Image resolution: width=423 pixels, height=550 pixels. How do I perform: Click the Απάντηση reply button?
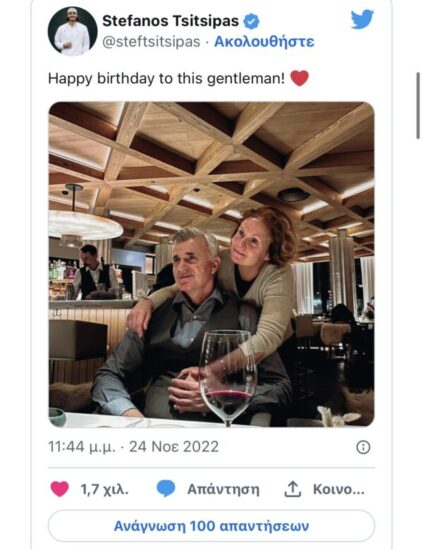tap(223, 489)
